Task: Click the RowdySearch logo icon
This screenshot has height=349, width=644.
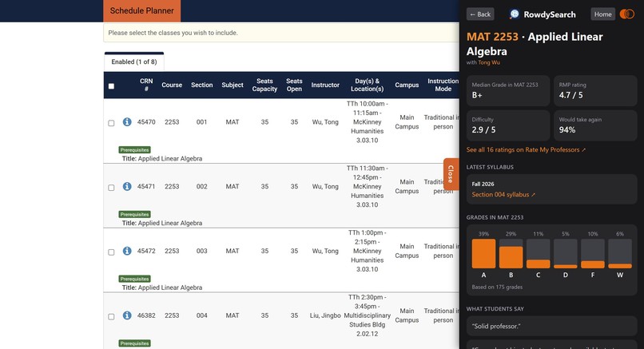Action: (515, 14)
